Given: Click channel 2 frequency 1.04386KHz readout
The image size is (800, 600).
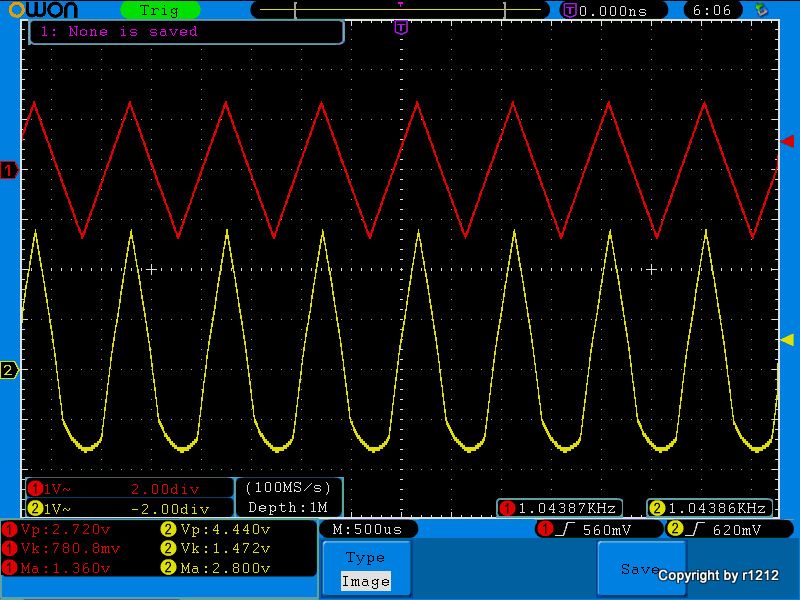Looking at the screenshot, I should tap(710, 508).
